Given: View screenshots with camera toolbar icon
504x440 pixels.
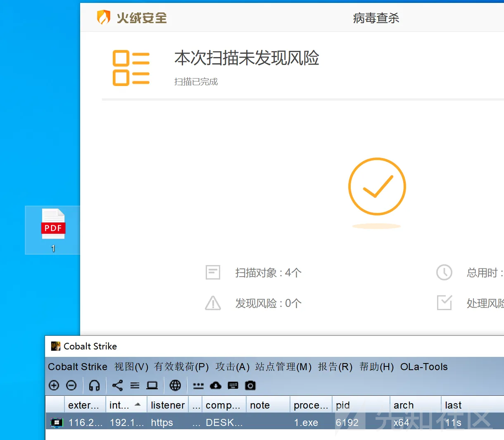Looking at the screenshot, I should point(250,385).
